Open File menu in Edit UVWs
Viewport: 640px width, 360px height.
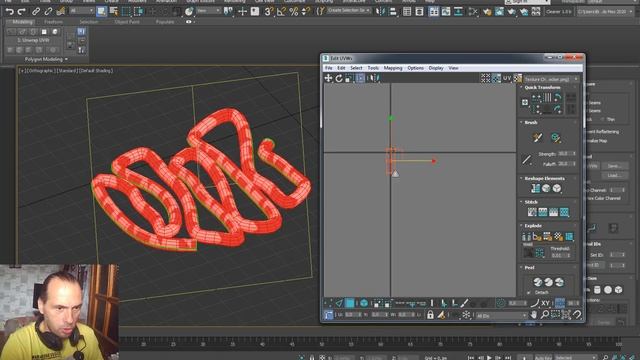[329, 68]
